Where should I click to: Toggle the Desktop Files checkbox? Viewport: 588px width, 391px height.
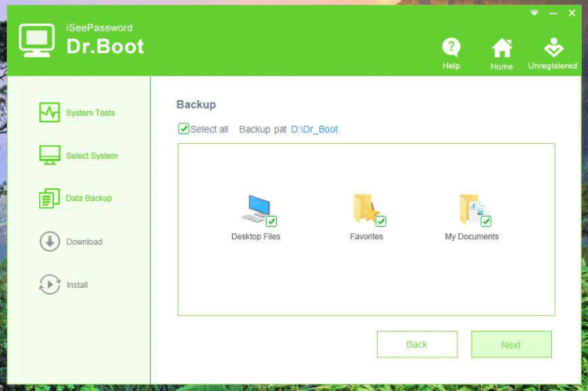click(271, 221)
